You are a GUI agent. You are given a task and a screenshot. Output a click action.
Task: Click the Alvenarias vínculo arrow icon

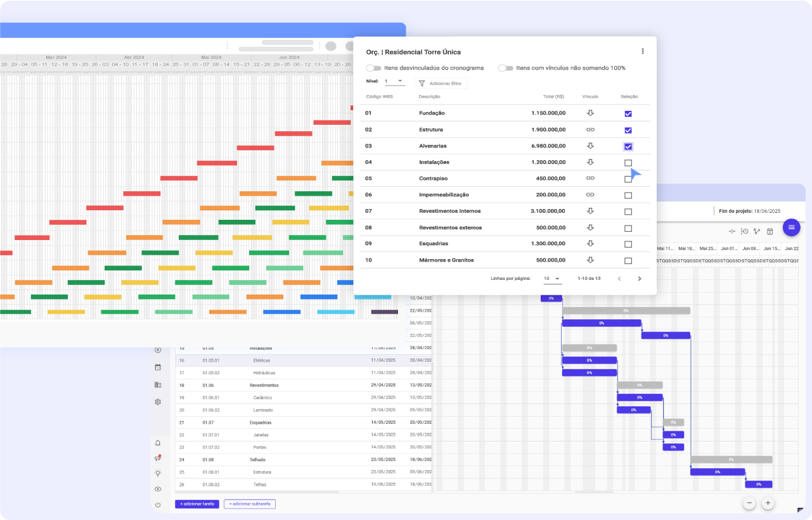[x=590, y=146]
